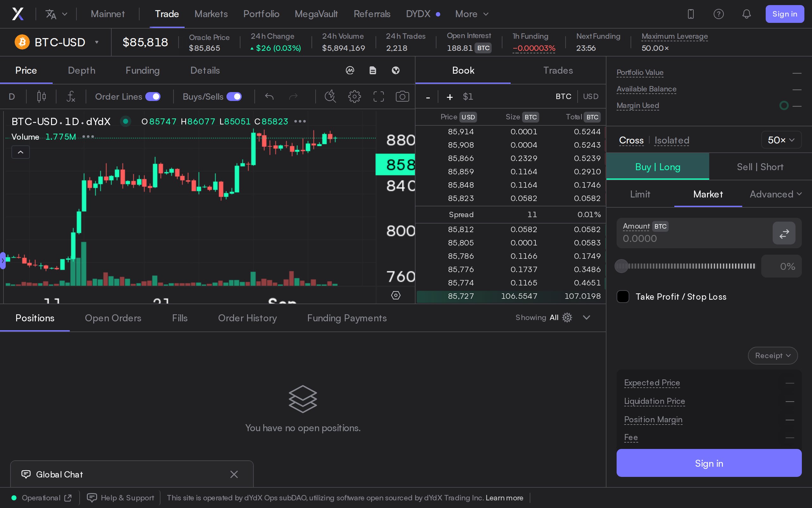
Task: Close the Global Chat panel
Action: (x=234, y=474)
